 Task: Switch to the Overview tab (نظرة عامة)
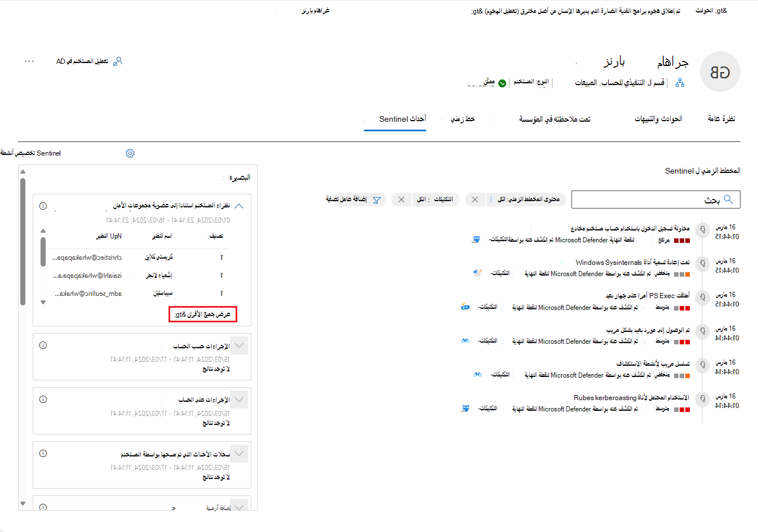(x=721, y=119)
